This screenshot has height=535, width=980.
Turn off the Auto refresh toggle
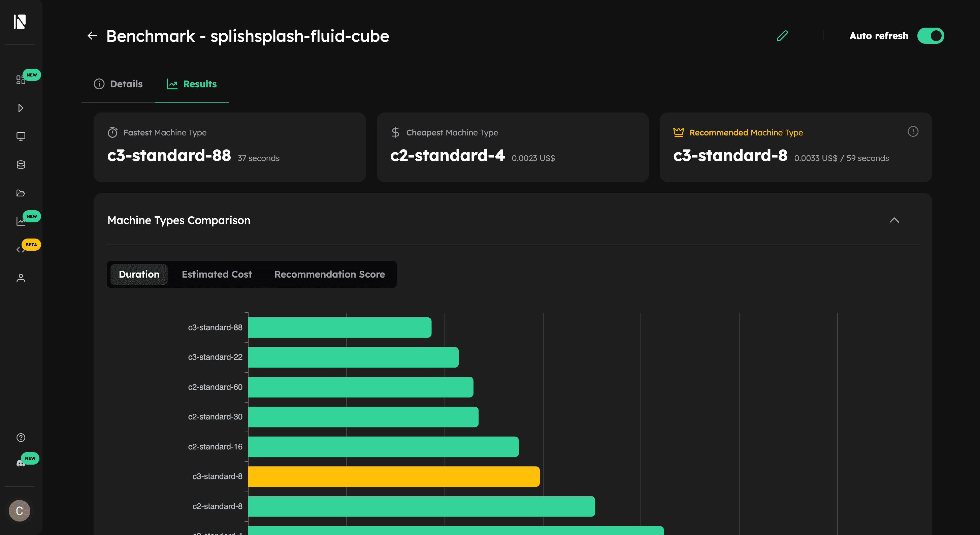click(930, 36)
